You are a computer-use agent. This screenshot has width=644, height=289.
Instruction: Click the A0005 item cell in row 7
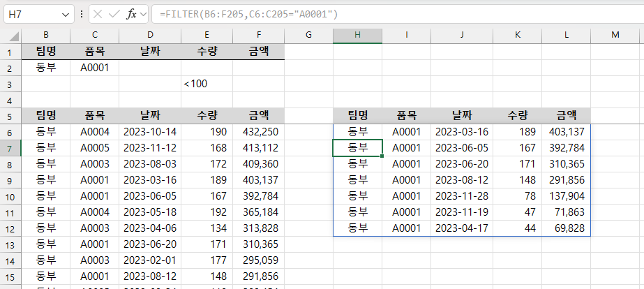94,148
